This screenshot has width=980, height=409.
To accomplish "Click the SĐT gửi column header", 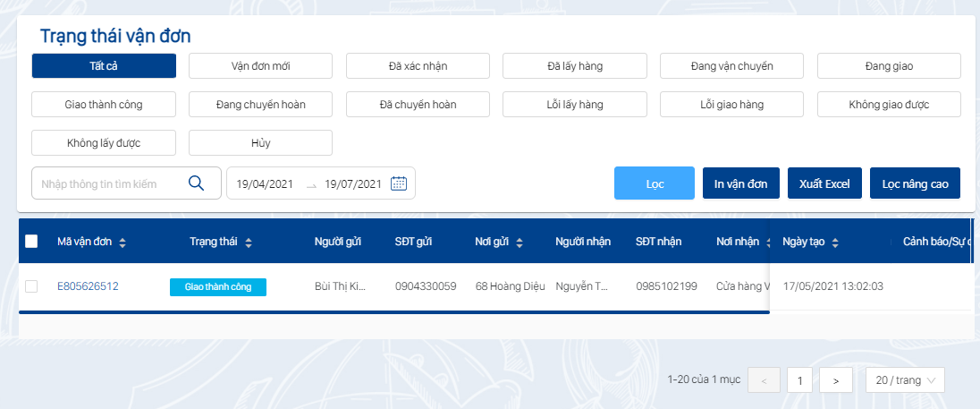I will (414, 242).
